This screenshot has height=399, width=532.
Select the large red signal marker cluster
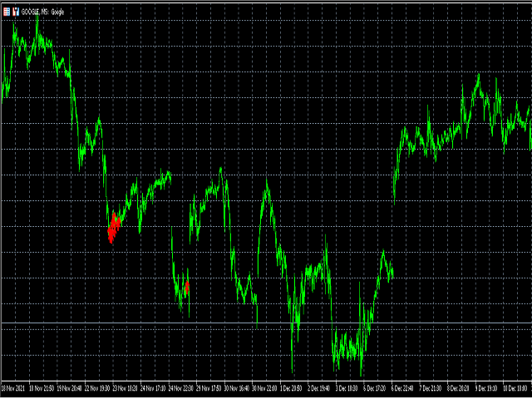[x=113, y=227]
